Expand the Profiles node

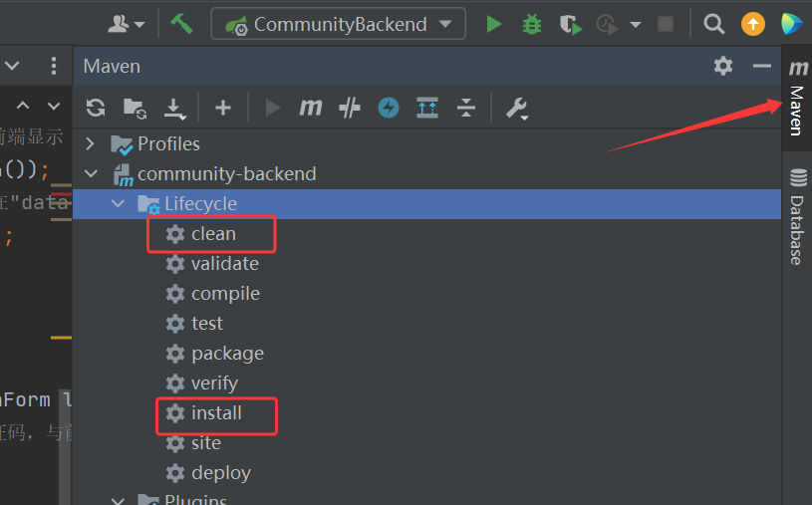(90, 143)
